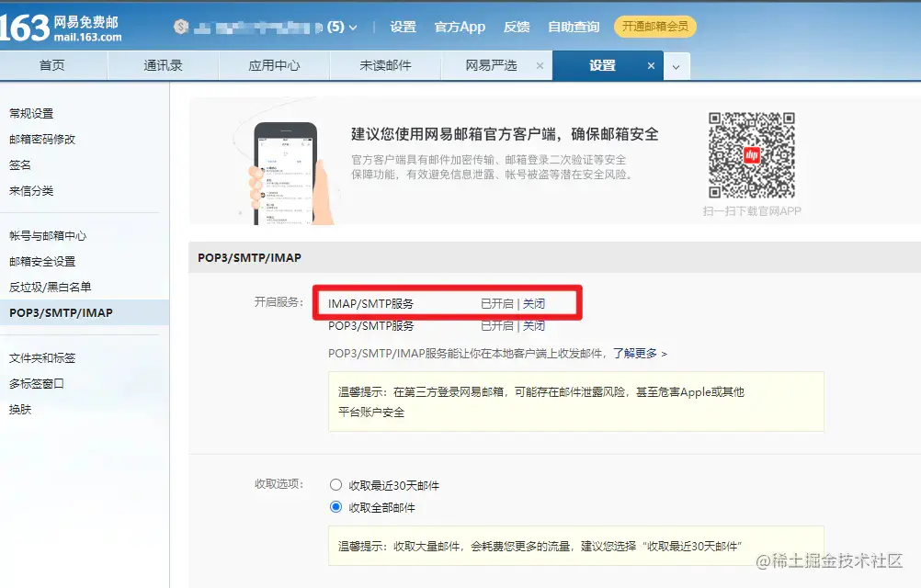921x588 pixels.
Task: Click the 163 mail logo
Action: point(61,28)
